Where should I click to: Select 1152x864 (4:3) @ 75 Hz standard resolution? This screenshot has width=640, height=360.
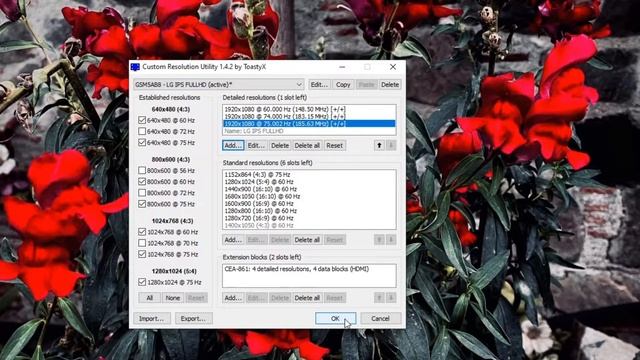tap(309, 174)
